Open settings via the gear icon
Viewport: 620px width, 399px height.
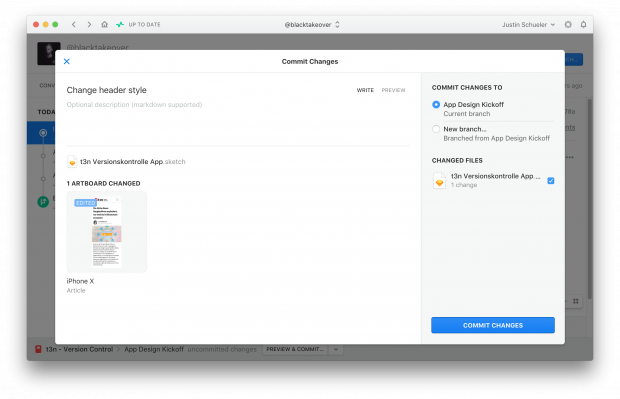[568, 25]
